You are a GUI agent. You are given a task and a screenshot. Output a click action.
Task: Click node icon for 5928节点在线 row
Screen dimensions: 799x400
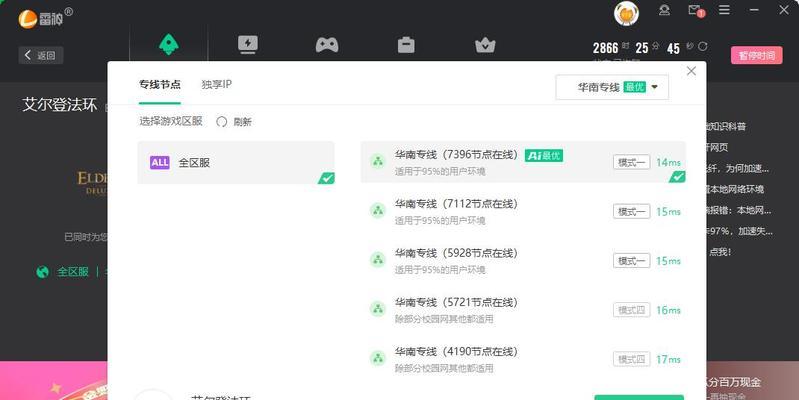point(378,260)
